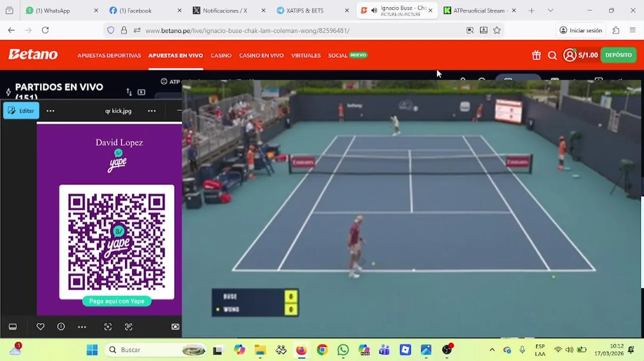Click the sort arrows next to PARTIDOS EN VIVO
644x361 pixels.
tap(129, 92)
